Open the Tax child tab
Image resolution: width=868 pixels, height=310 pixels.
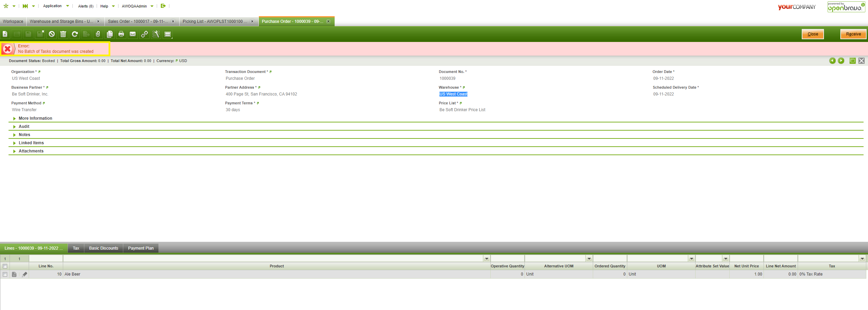[x=76, y=248]
